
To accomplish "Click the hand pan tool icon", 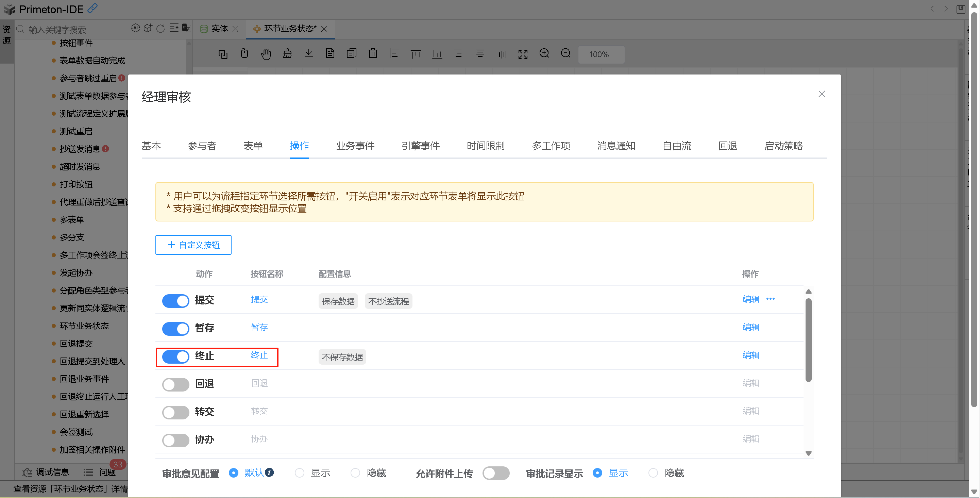I will click(266, 54).
